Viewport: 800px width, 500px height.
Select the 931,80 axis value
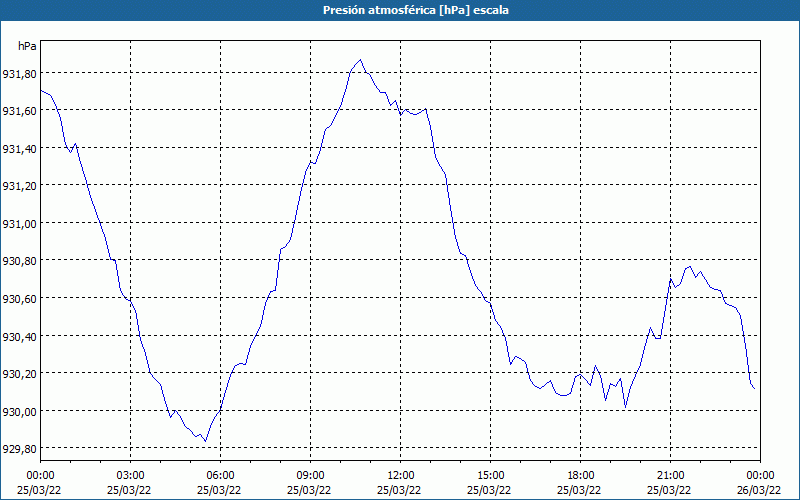19,74
